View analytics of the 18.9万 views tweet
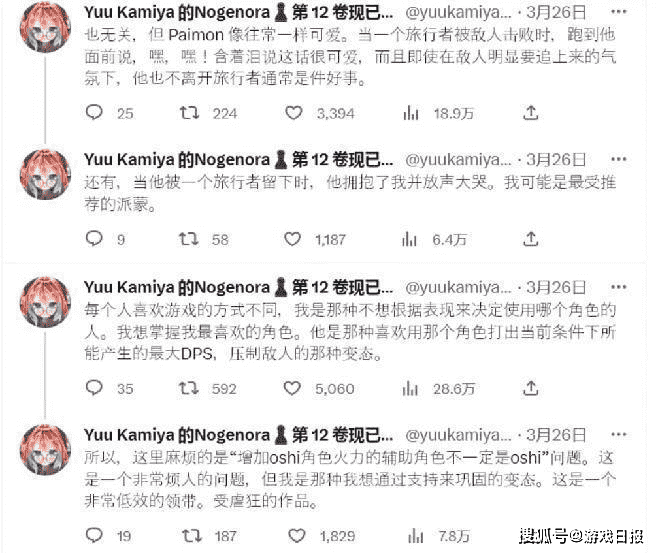The height and width of the screenshot is (553, 658). tap(411, 112)
